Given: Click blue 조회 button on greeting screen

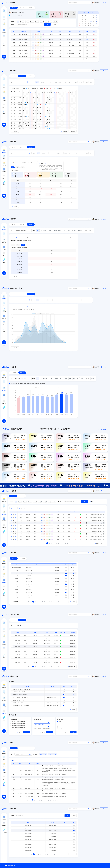Looking at the screenshot, I should 47,24.
